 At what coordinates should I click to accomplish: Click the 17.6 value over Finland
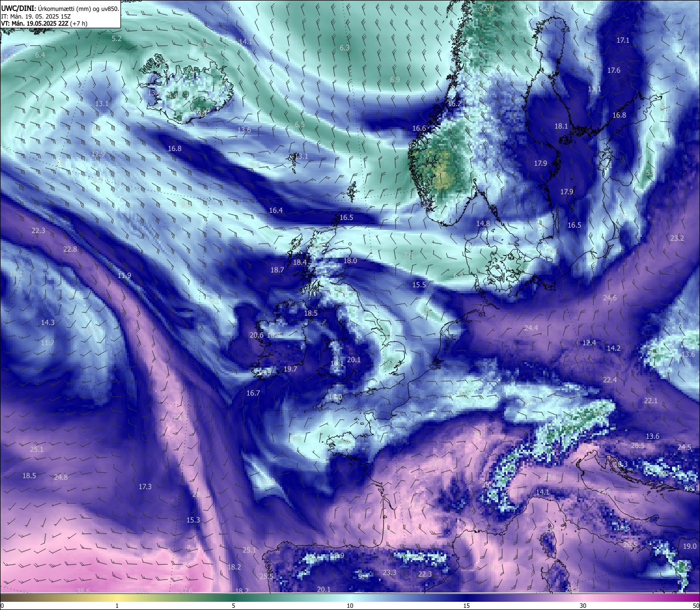(x=614, y=70)
